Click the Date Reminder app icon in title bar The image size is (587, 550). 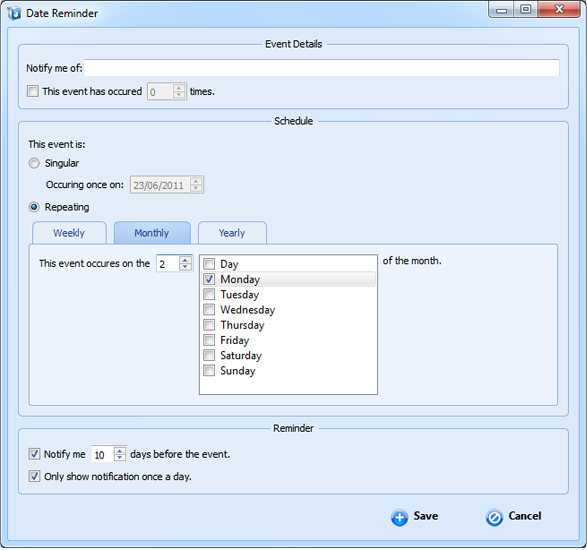pos(14,13)
